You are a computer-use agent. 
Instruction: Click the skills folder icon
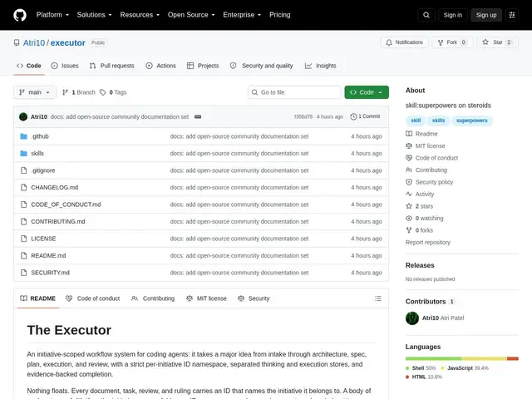point(23,153)
